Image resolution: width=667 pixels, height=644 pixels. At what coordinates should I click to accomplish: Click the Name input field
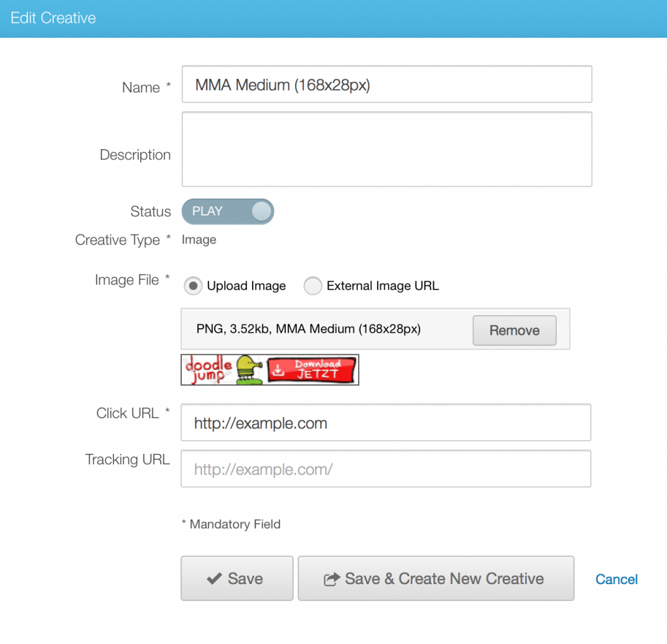[387, 84]
